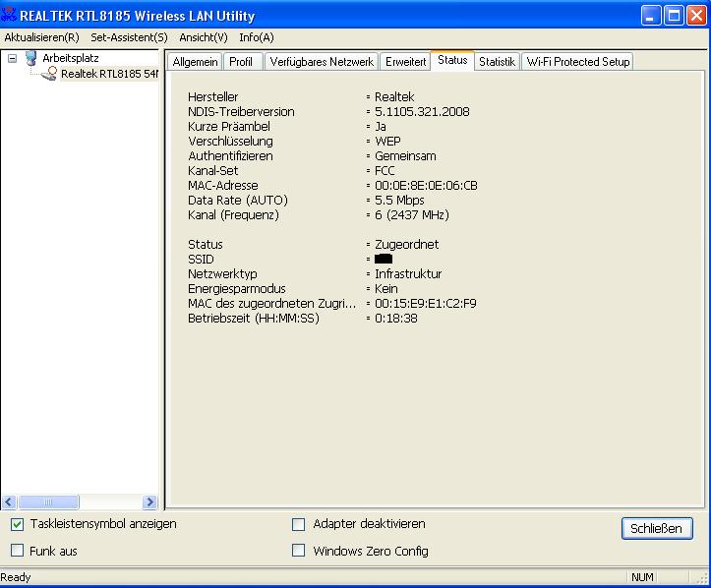Go to the Statistik tab
711x588 pixels.
(497, 62)
